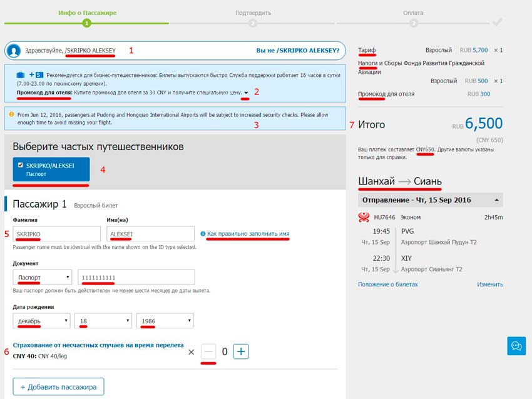Open the document type dropdown showing Паспорт
This screenshot has width=532, height=399.
tap(42, 277)
